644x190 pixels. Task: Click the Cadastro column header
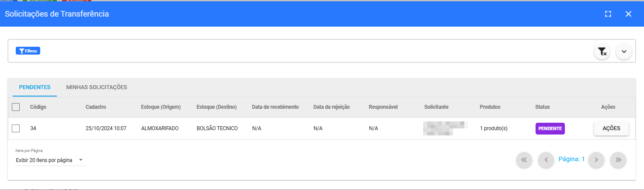(x=96, y=107)
